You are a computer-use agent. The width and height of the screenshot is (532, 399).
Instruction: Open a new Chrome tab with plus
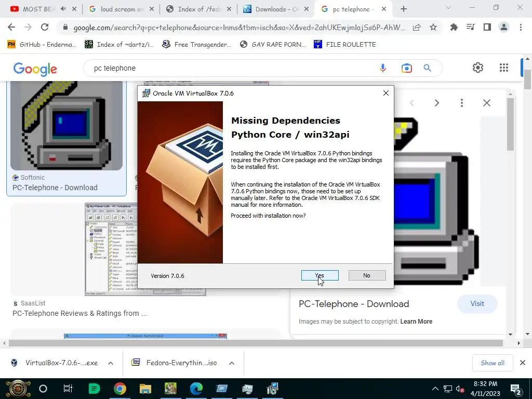[x=403, y=9]
